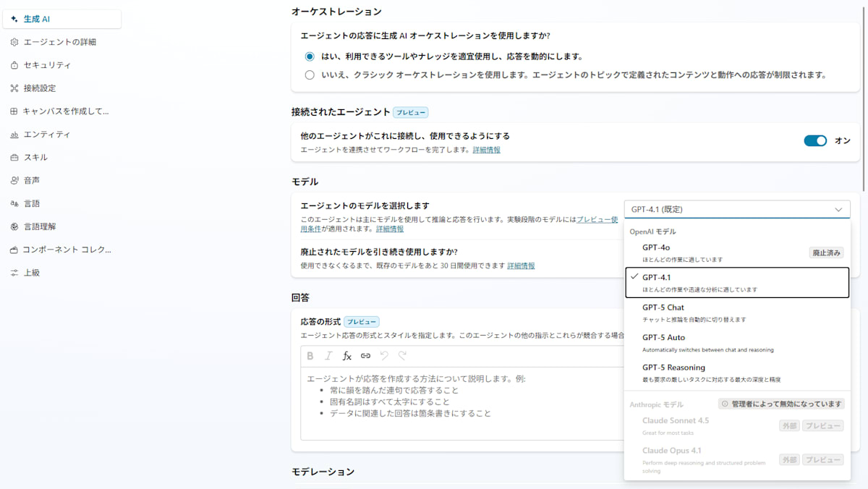Click the gear icon for エージェントの詳細

tap(14, 42)
